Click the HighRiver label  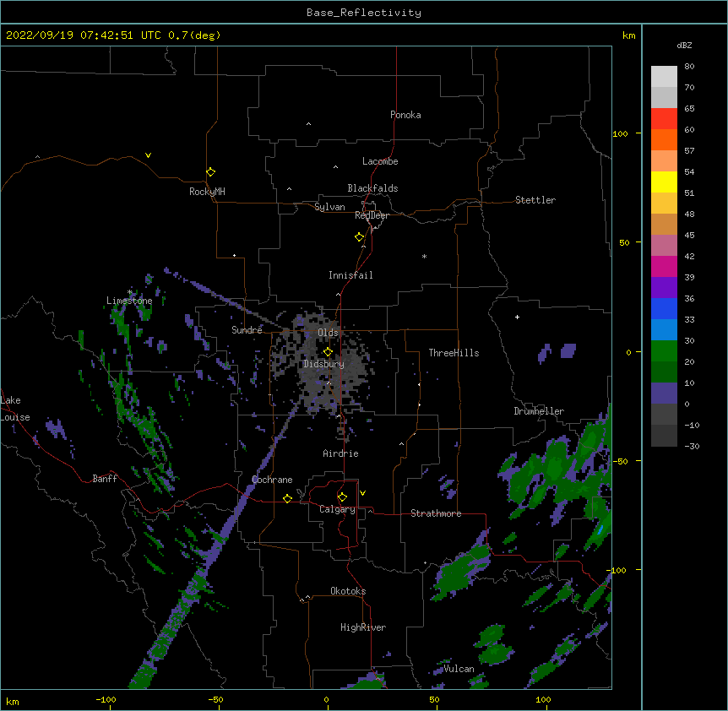click(363, 627)
